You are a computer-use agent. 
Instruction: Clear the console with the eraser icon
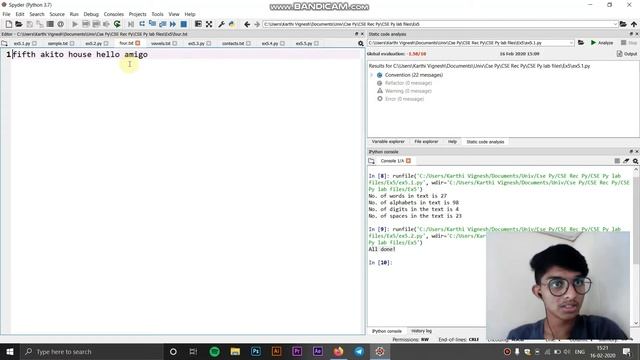click(626, 161)
